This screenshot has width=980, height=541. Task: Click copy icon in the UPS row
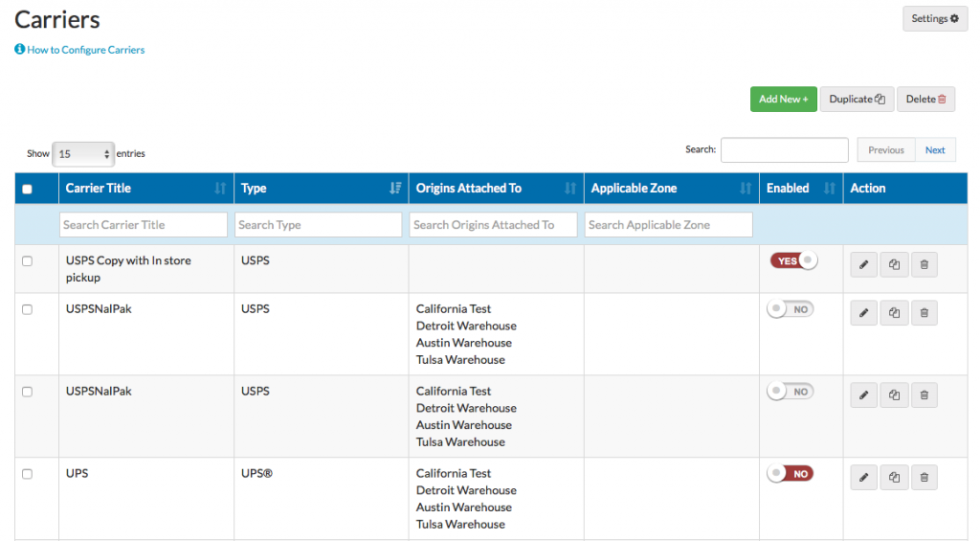click(x=894, y=477)
